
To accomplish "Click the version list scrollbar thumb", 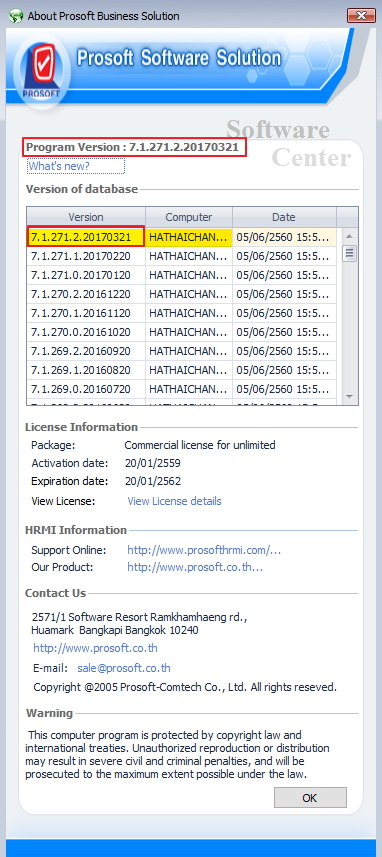I will click(350, 253).
